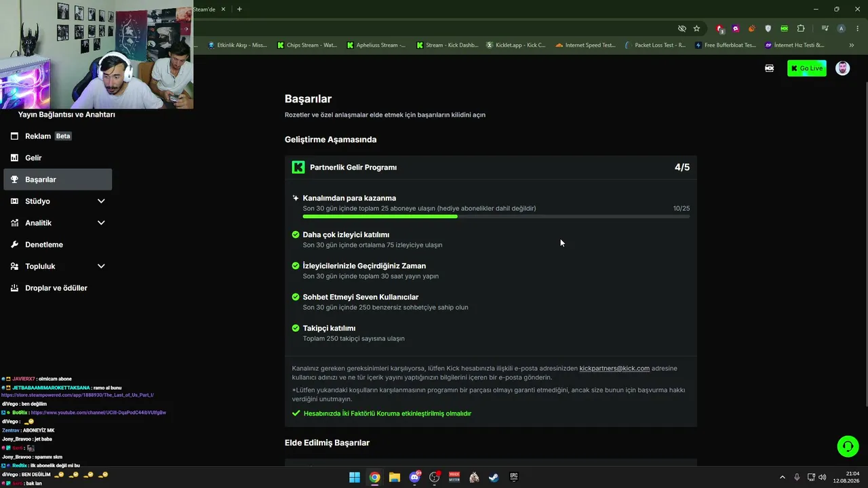Open Epic Games Launcher from taskbar
Viewport: 868px width, 488px height.
point(514,477)
